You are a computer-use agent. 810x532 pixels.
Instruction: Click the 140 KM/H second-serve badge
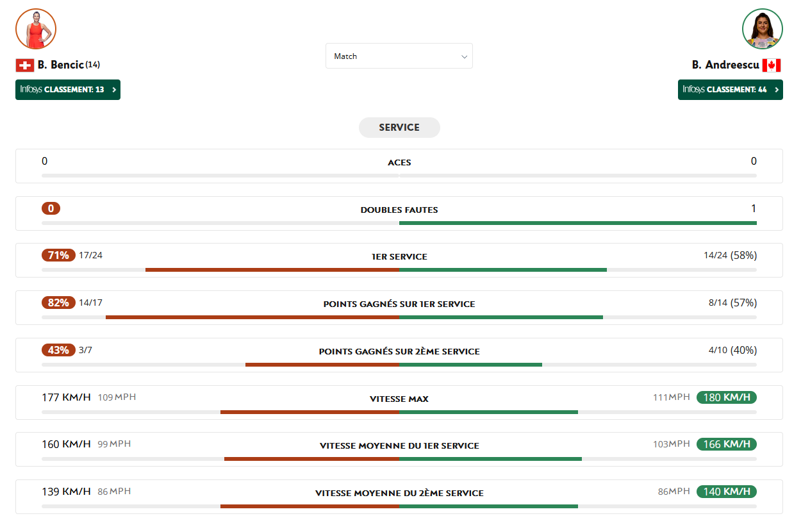(726, 492)
